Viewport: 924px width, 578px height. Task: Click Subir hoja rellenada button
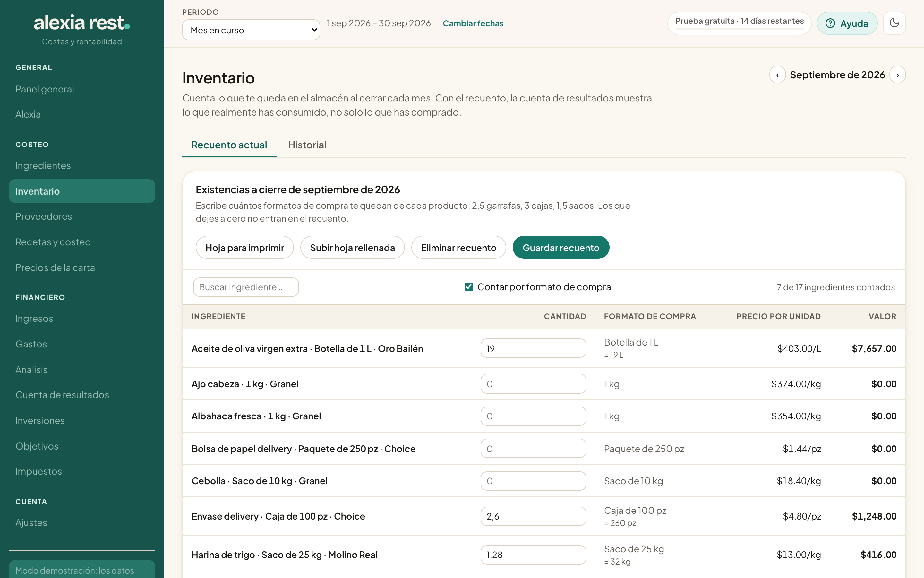pyautogui.click(x=352, y=247)
